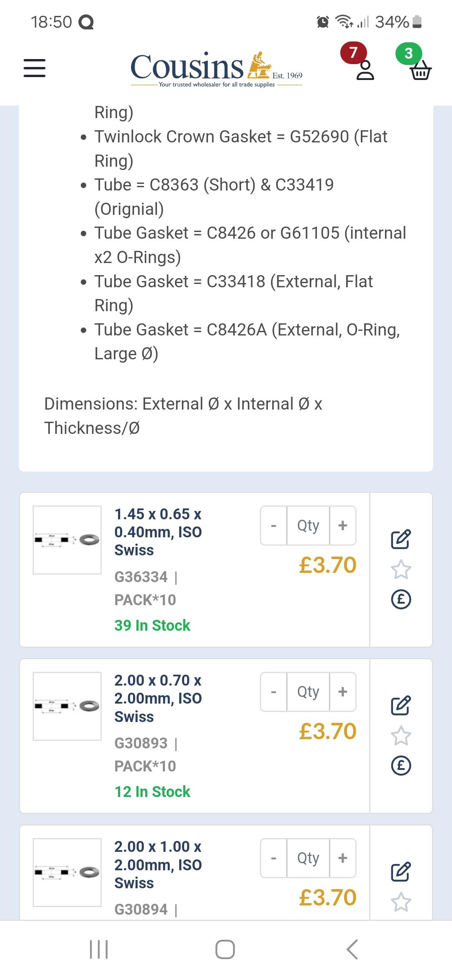The image size is (452, 980).
Task: View the G36334 gasket thumbnail image
Action: coord(67,540)
